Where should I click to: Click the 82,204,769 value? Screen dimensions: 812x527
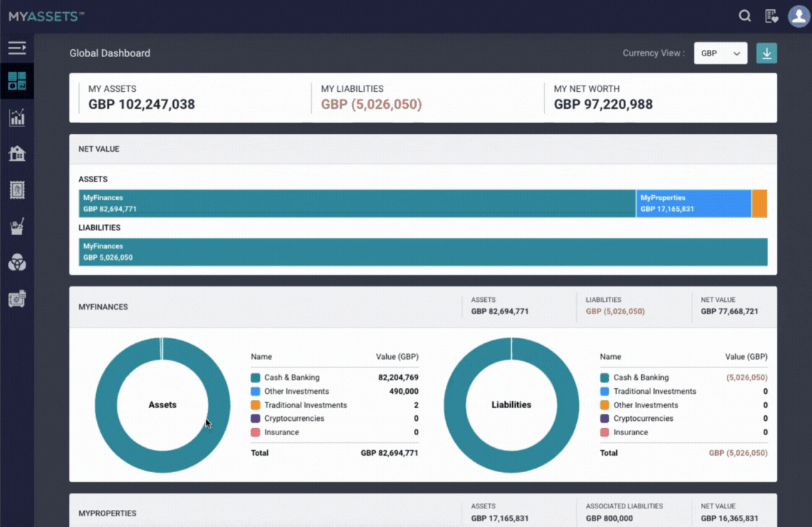coord(398,377)
